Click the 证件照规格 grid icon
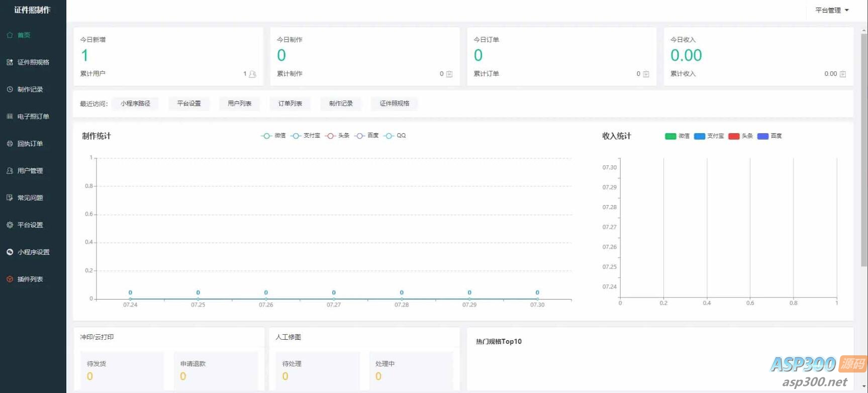Screen dimensions: 868x393 coord(10,62)
